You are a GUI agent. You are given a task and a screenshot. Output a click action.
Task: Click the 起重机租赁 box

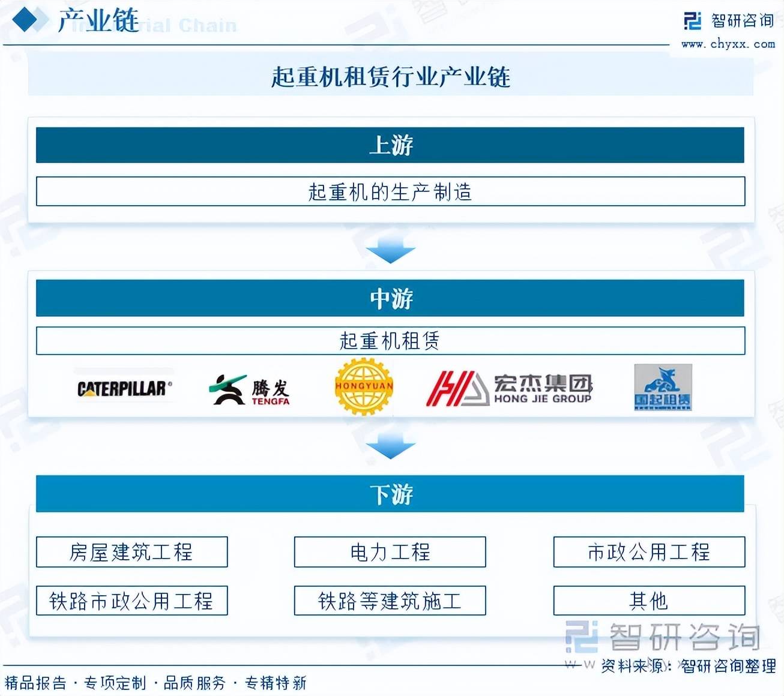pos(390,341)
